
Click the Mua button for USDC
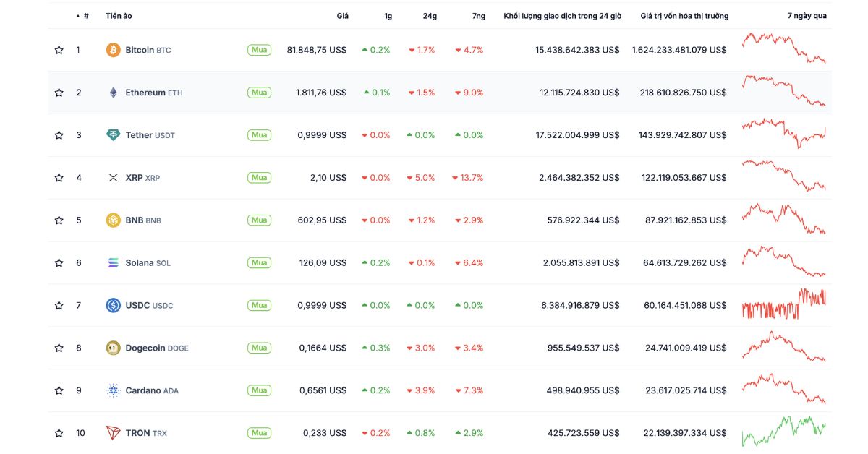(259, 306)
